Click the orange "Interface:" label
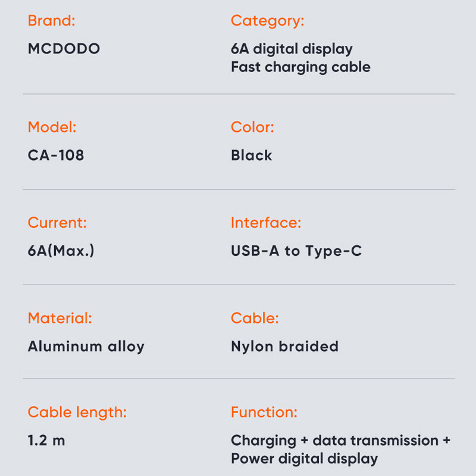 (x=266, y=223)
